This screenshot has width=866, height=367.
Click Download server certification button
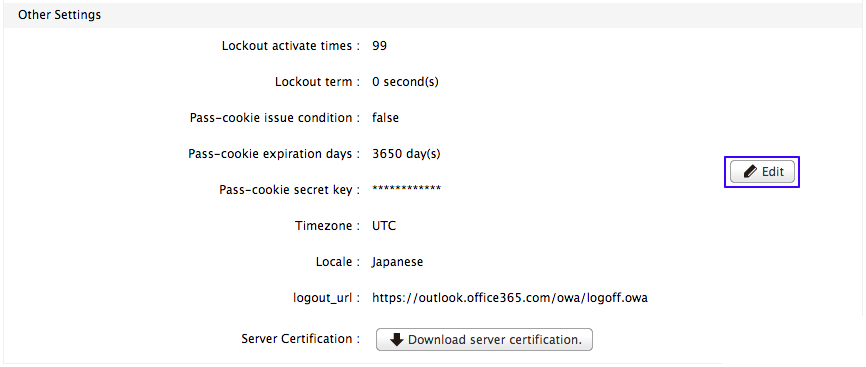click(x=484, y=340)
